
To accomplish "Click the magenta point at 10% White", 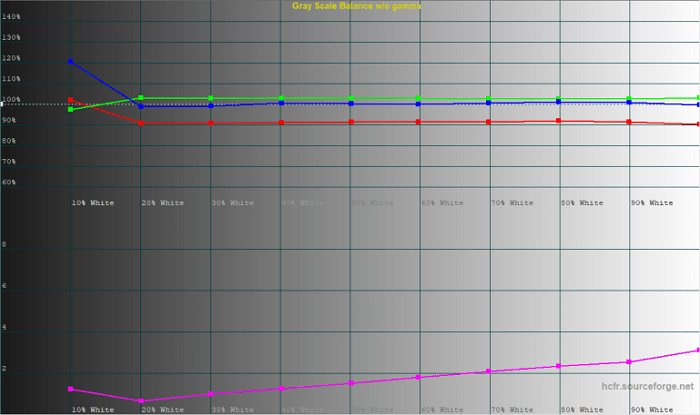I will [x=71, y=388].
